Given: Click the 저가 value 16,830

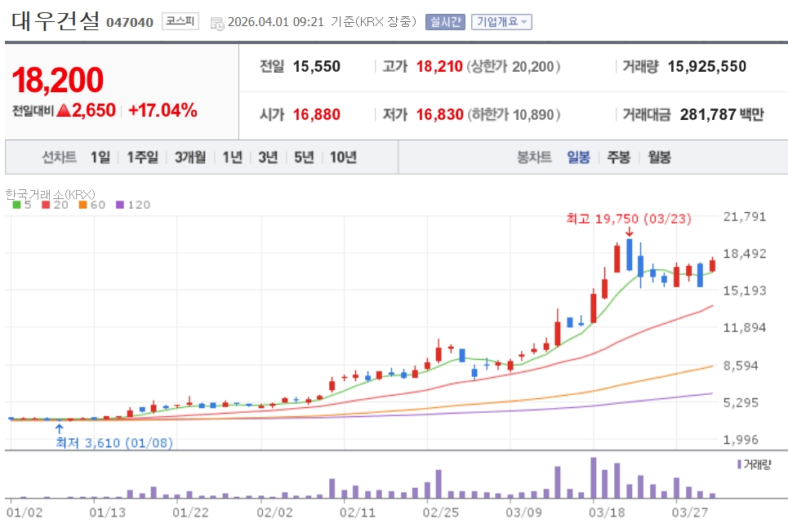Looking at the screenshot, I should (x=440, y=114).
